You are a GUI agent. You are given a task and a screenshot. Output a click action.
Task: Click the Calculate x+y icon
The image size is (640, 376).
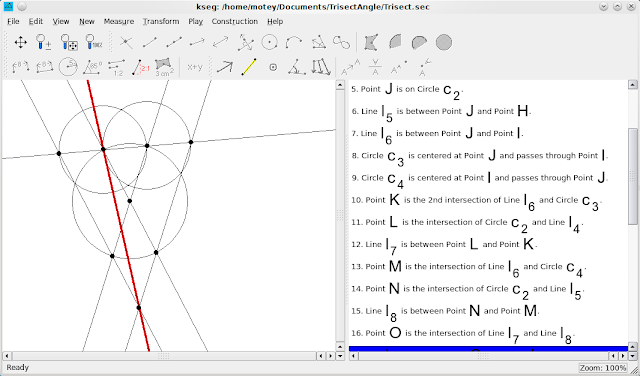click(195, 67)
